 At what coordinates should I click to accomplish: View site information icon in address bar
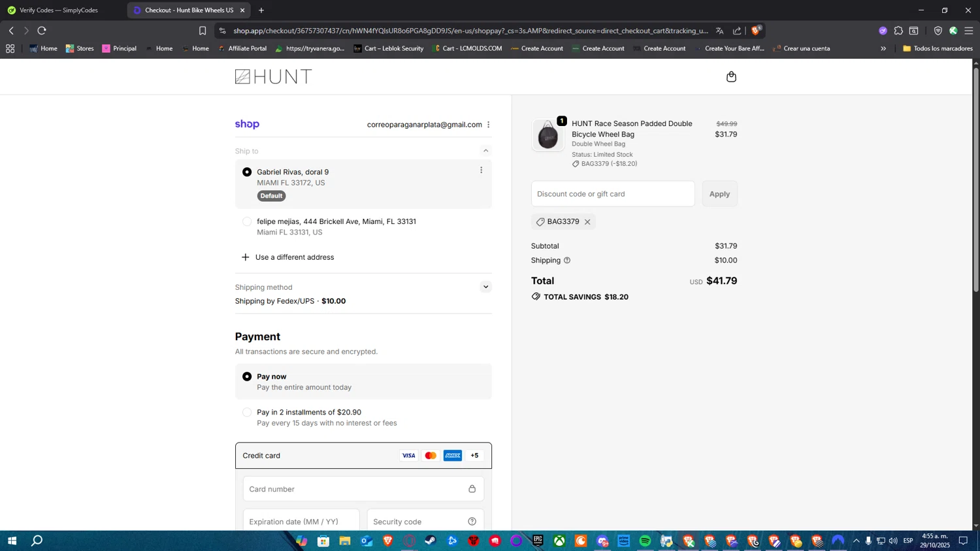tap(223, 31)
